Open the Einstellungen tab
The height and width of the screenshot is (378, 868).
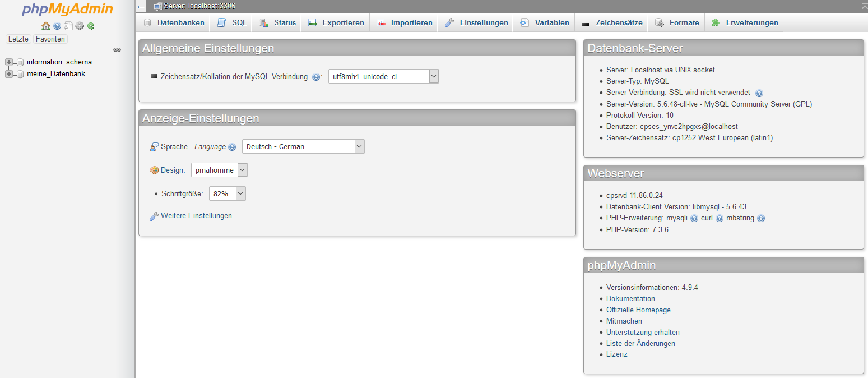click(476, 23)
